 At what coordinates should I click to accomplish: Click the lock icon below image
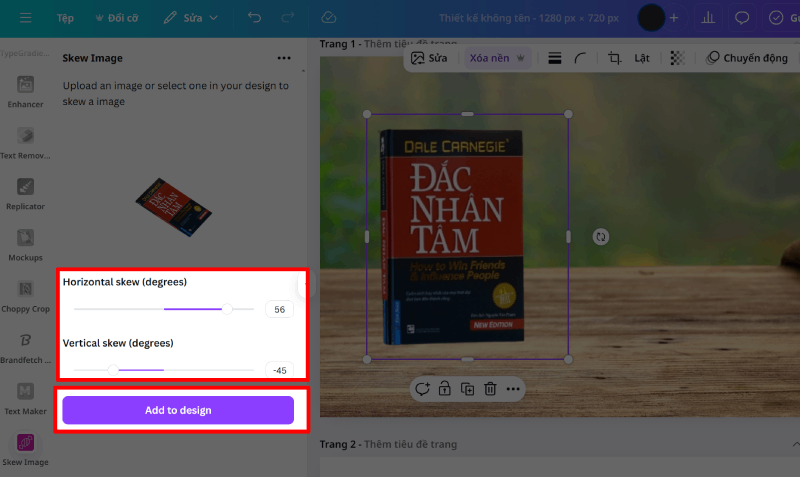click(444, 389)
